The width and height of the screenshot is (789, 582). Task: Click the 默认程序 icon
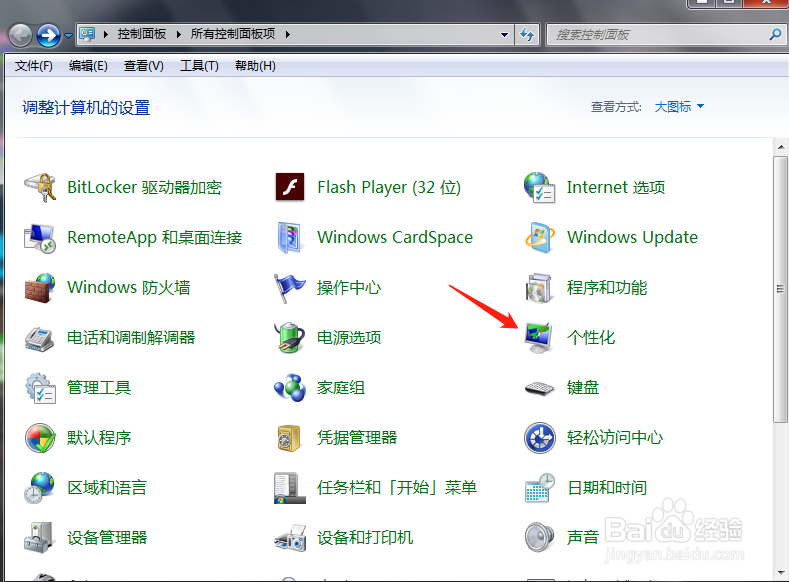pyautogui.click(x=40, y=438)
